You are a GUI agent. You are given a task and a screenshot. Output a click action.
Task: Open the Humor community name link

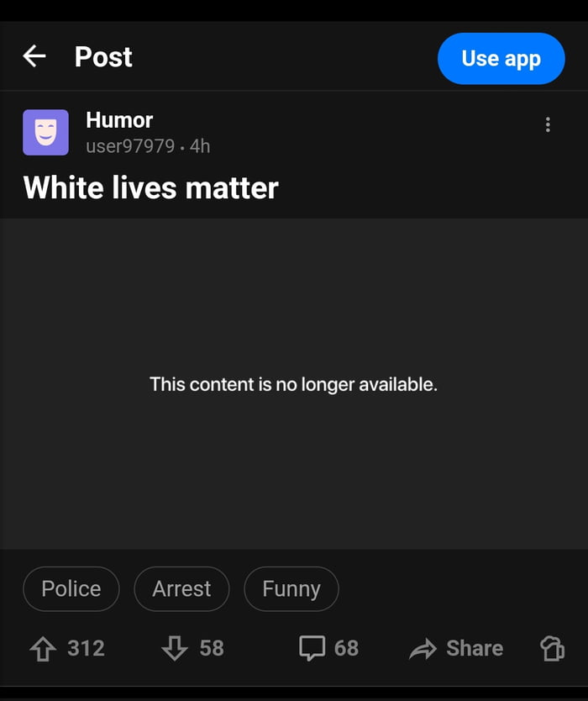pyautogui.click(x=119, y=120)
